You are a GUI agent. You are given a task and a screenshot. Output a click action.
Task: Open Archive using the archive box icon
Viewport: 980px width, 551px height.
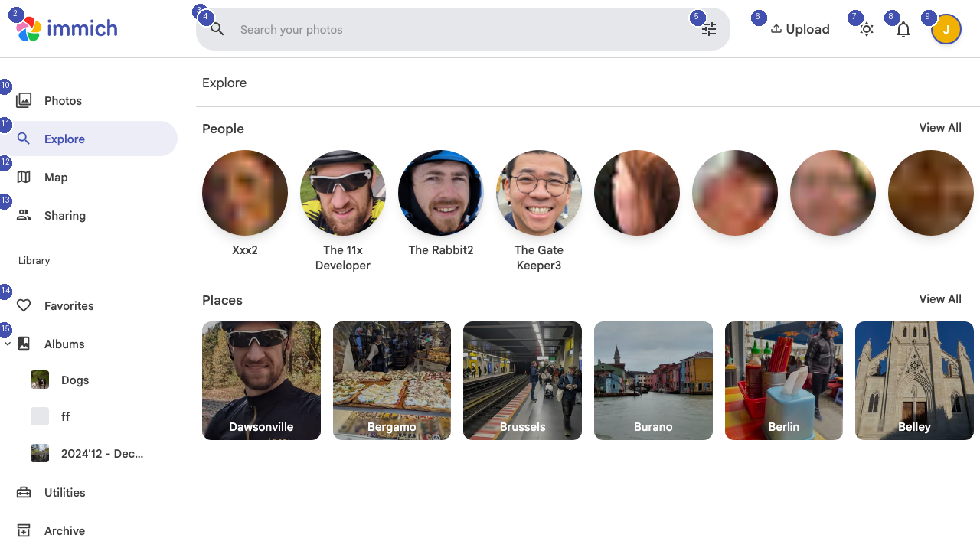[23, 530]
